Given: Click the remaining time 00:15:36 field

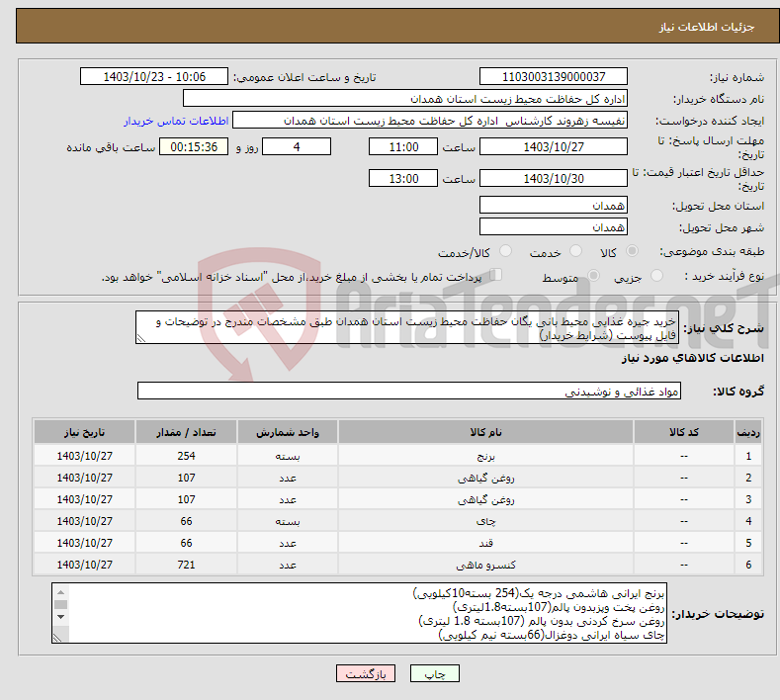Looking at the screenshot, I should [194, 146].
